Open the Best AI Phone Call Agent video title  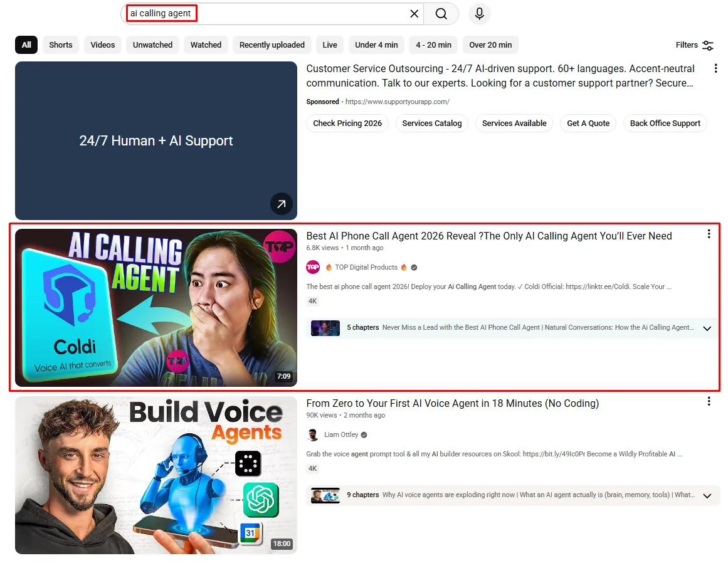pos(489,236)
